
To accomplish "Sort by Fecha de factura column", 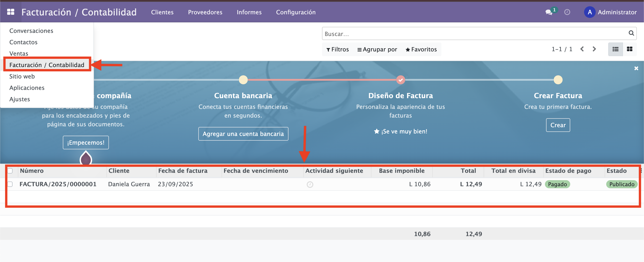I will (183, 171).
